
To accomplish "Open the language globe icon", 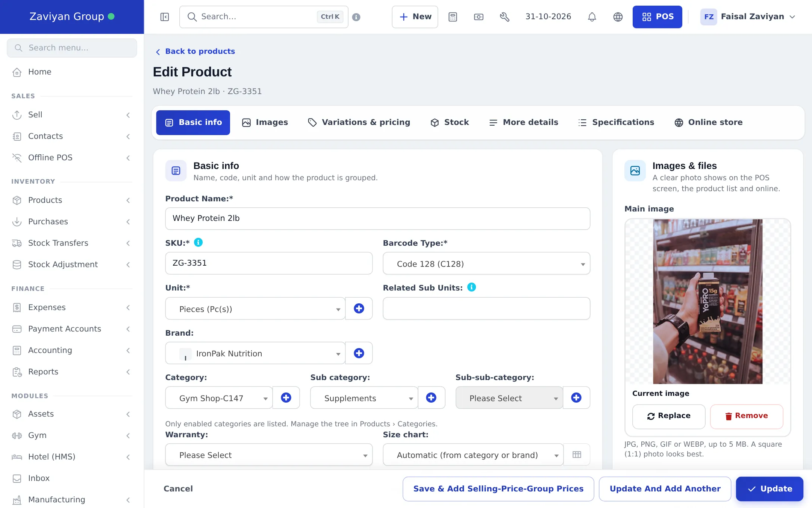I will coord(618,17).
